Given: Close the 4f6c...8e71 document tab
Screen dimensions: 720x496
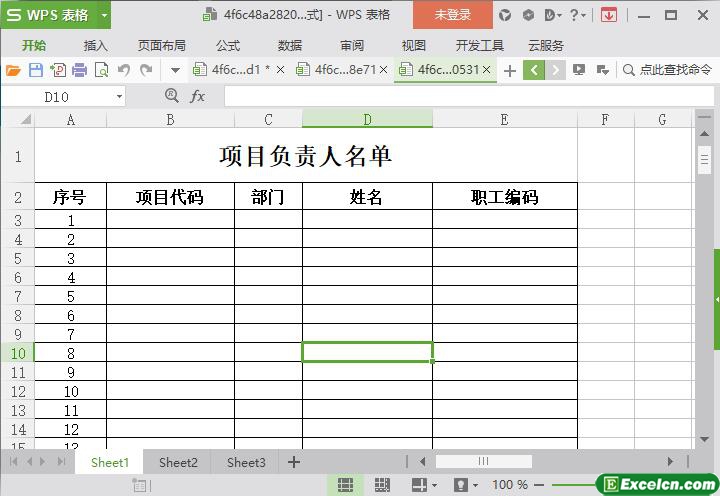Looking at the screenshot, I should coord(383,70).
